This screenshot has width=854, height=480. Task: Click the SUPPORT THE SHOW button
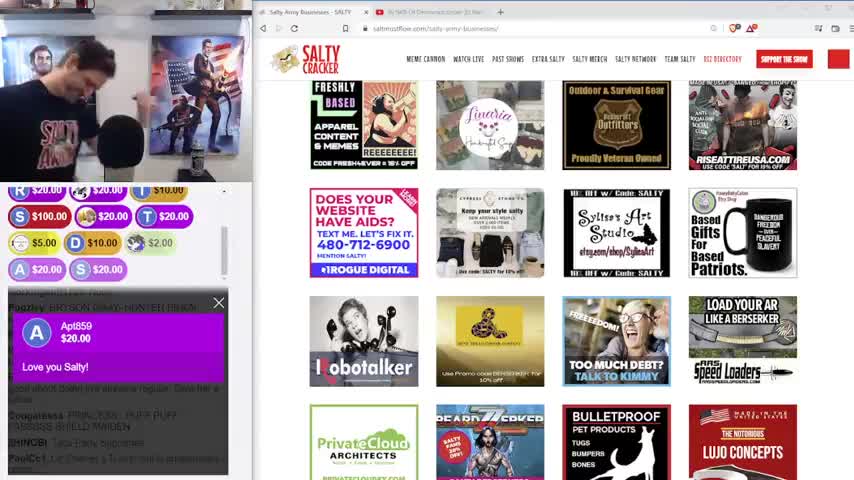pos(784,59)
